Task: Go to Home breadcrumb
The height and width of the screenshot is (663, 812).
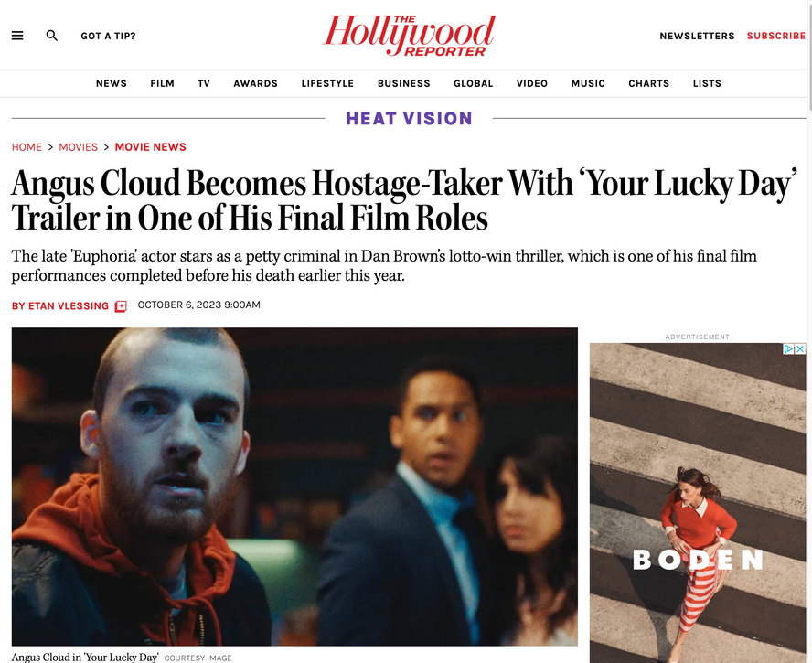Action: (x=27, y=147)
